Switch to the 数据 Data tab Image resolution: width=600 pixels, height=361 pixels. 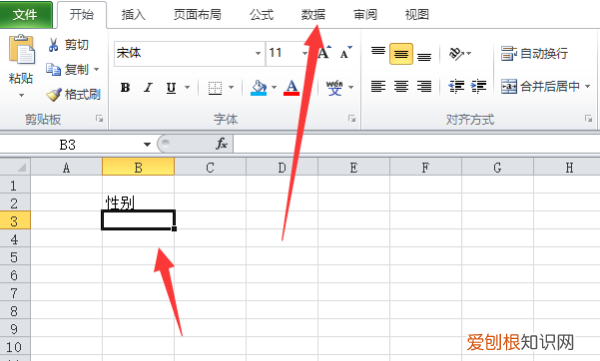coord(313,15)
